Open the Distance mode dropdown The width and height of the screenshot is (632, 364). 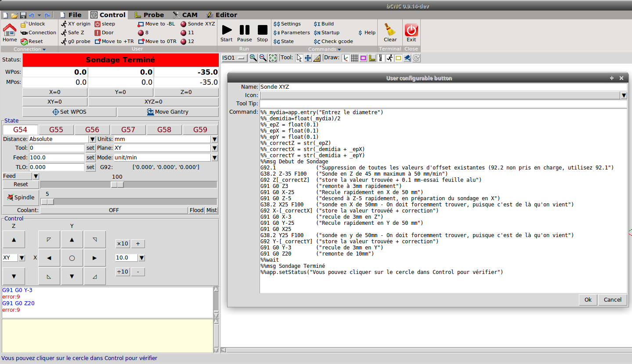coord(91,139)
